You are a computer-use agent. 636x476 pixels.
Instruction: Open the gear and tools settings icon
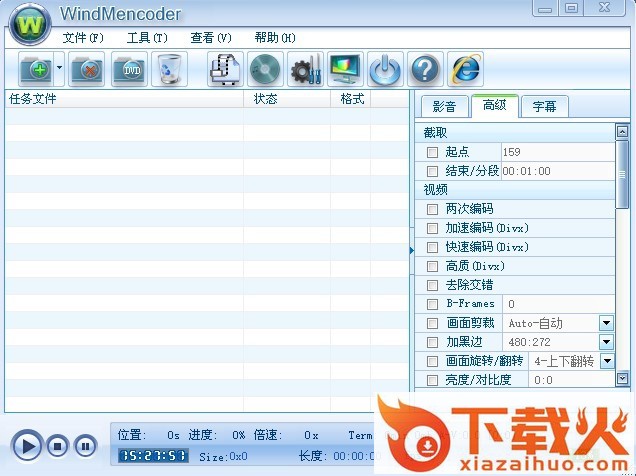tap(305, 69)
